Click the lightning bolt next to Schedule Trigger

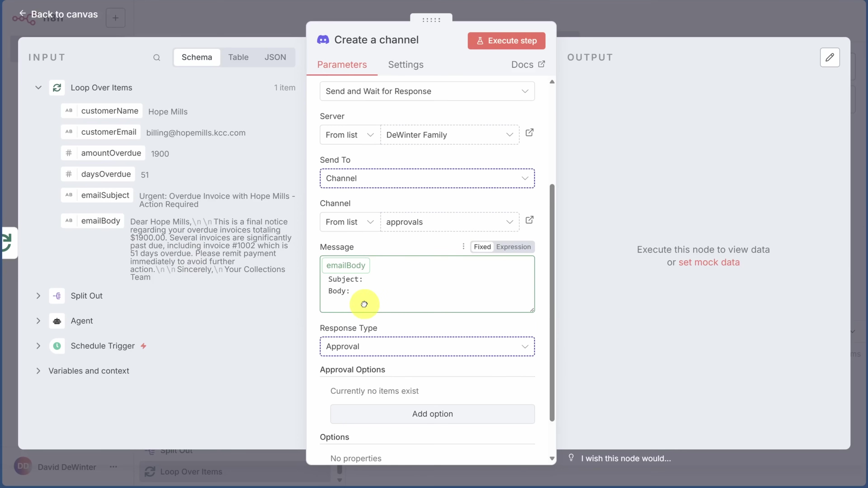144,346
